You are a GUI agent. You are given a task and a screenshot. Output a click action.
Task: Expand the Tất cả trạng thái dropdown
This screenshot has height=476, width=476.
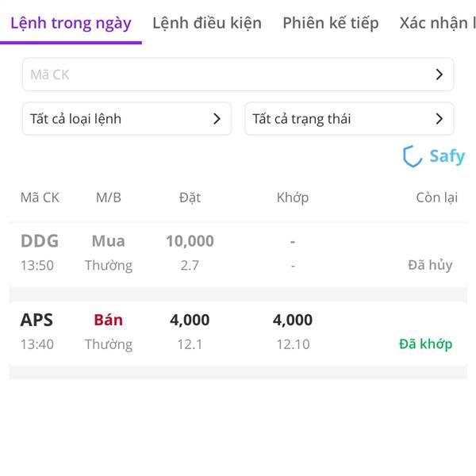click(x=349, y=119)
